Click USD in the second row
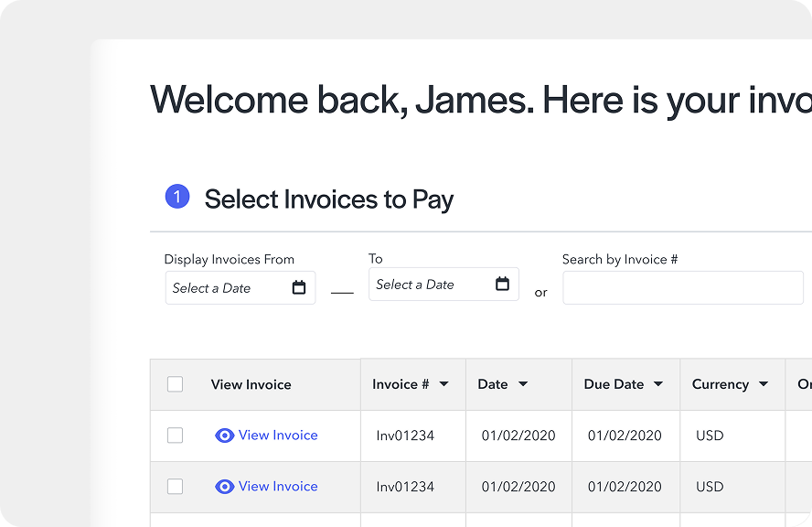Viewport: 812px width, 527px height. pyautogui.click(x=710, y=487)
